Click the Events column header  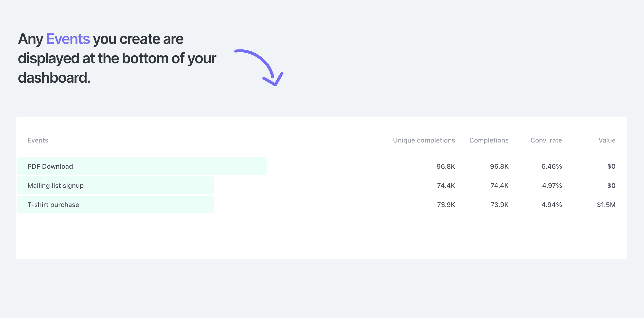(x=38, y=140)
